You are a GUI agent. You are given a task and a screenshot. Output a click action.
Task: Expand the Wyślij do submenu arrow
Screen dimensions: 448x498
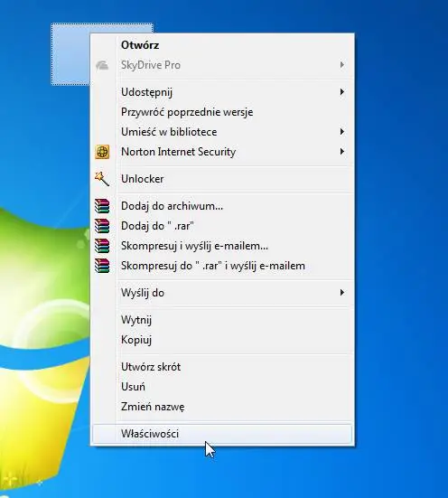pos(342,292)
